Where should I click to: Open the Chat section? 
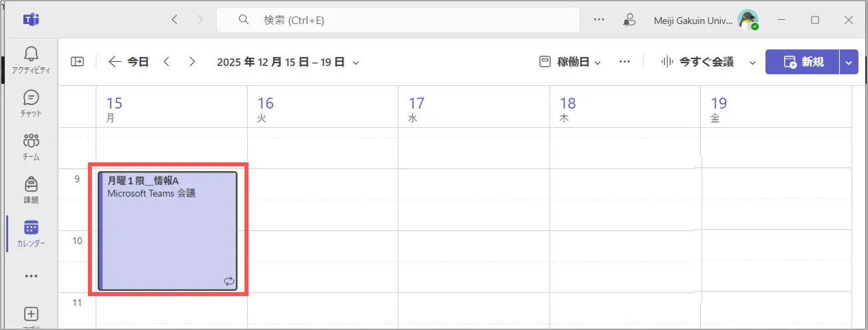coord(31,103)
